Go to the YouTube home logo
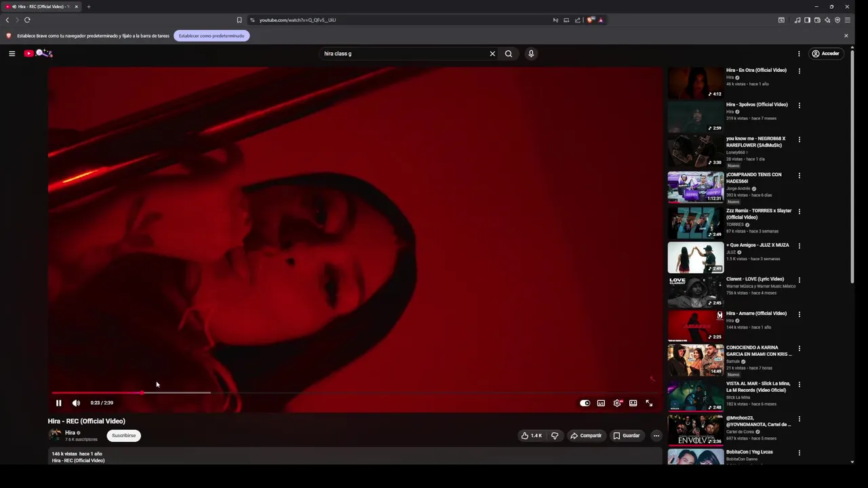This screenshot has width=868, height=488. point(38,54)
